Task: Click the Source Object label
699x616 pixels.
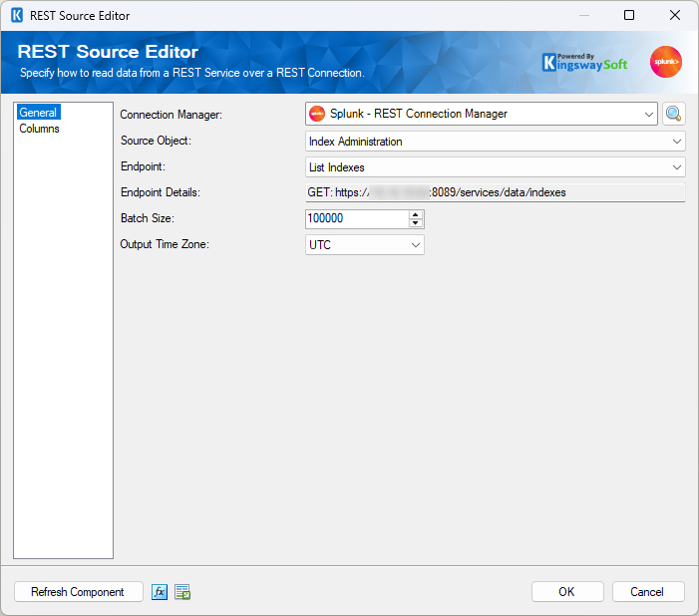Action: [x=156, y=141]
